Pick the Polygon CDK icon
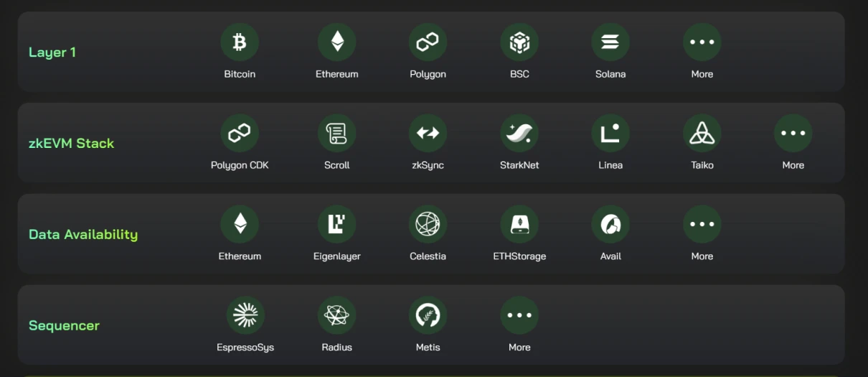This screenshot has width=868, height=377. 240,134
